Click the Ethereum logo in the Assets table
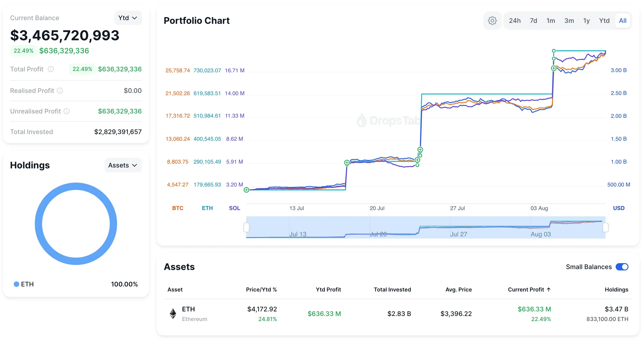 click(x=172, y=313)
